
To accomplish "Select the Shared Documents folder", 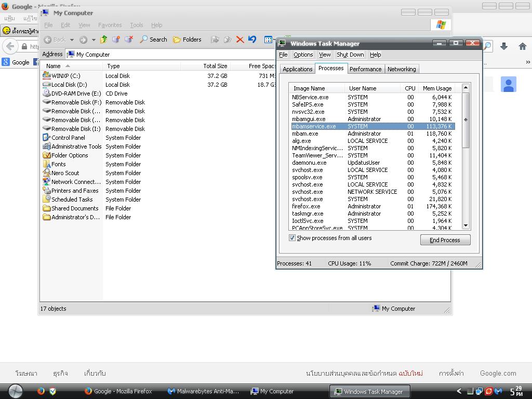I will [x=71, y=208].
